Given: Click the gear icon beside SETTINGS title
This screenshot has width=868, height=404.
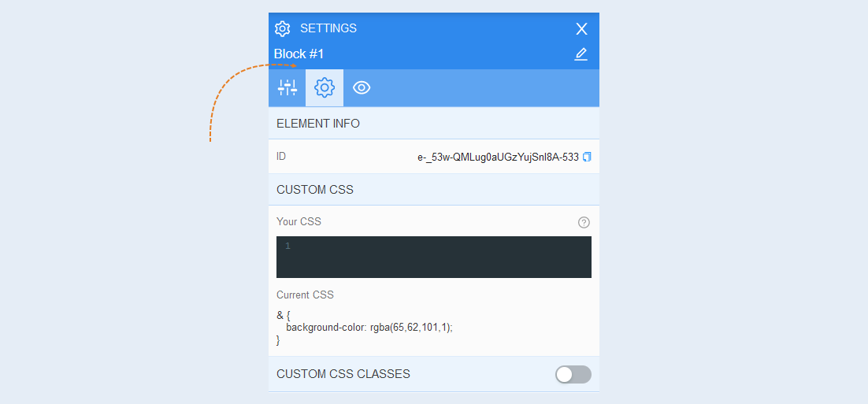Looking at the screenshot, I should (282, 29).
